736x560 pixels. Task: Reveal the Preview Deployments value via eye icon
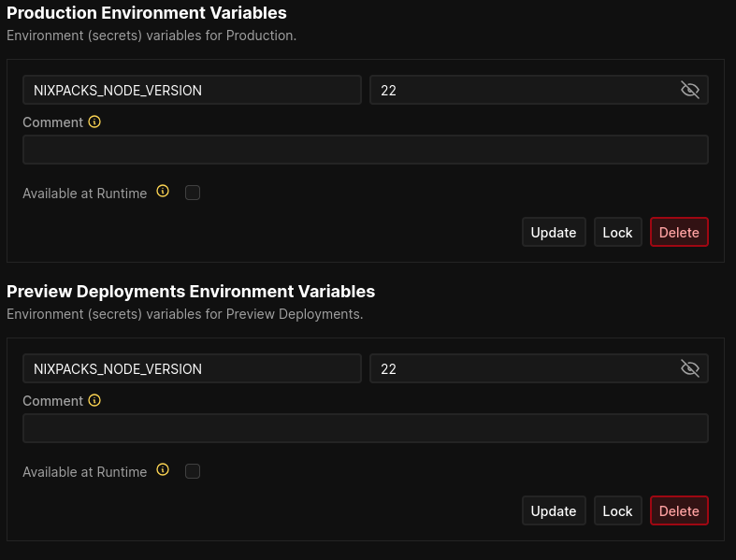point(689,368)
